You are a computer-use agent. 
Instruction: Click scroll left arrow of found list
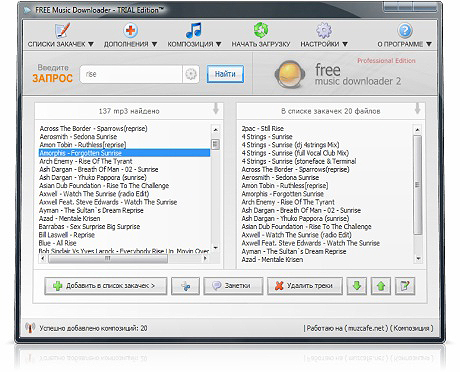click(x=43, y=258)
